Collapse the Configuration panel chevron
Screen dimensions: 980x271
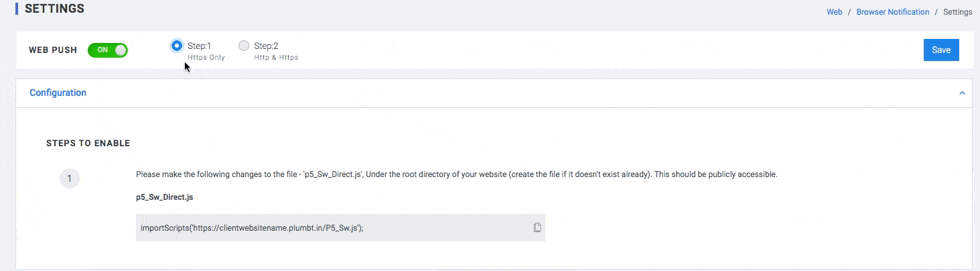point(963,93)
